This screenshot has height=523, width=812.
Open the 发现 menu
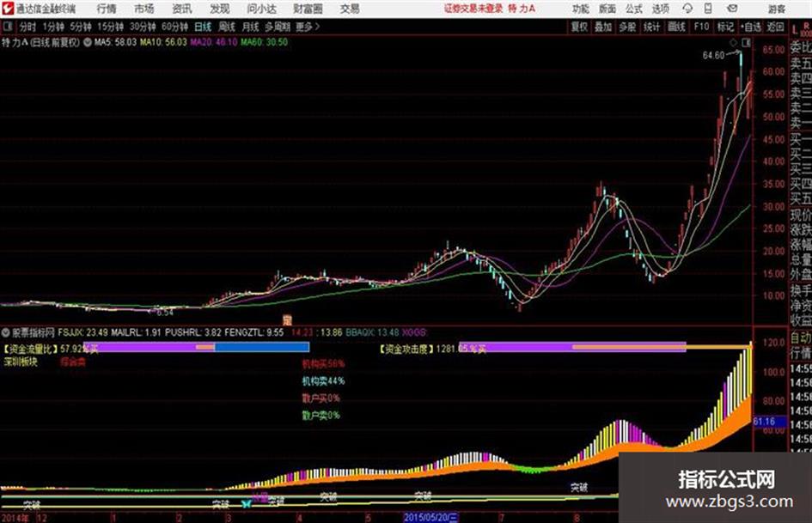coord(220,9)
